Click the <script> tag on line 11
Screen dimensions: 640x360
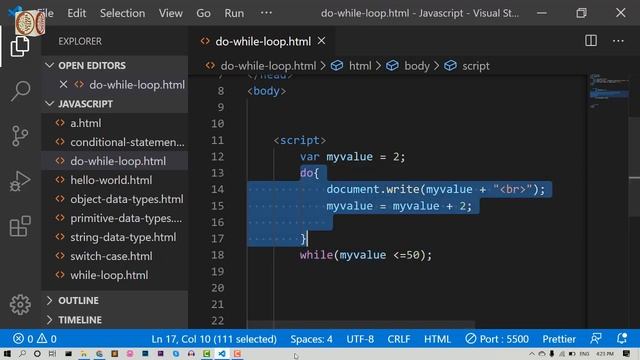(x=300, y=140)
